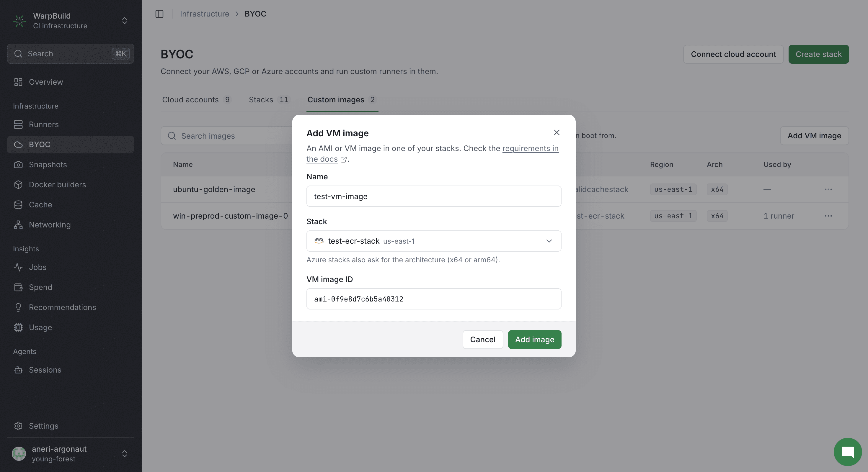Open Networking section
Screen dimensions: 868x472
click(x=71, y=224)
